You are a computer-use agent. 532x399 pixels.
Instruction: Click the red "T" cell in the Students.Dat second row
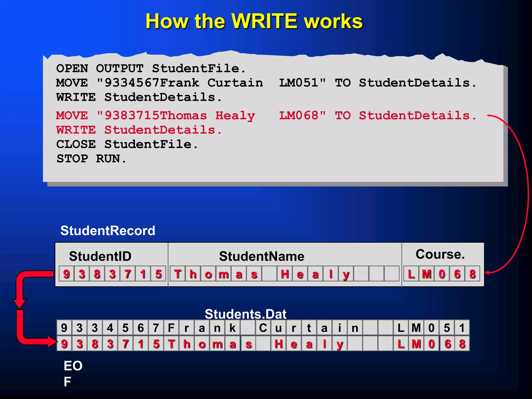(171, 344)
